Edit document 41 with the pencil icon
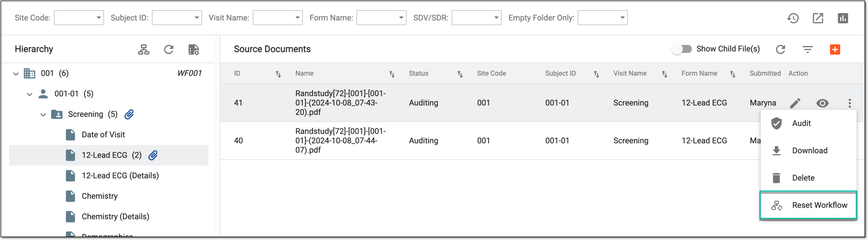 tap(795, 103)
